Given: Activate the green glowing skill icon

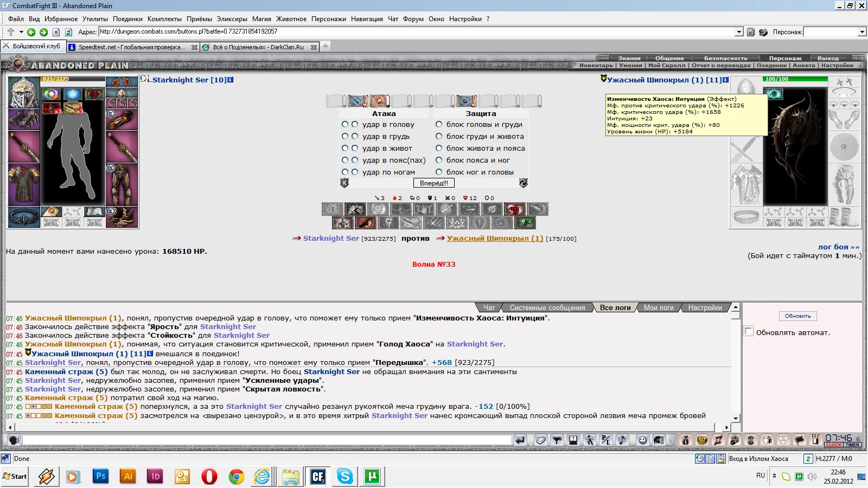Looking at the screenshot, I should coord(525,222).
